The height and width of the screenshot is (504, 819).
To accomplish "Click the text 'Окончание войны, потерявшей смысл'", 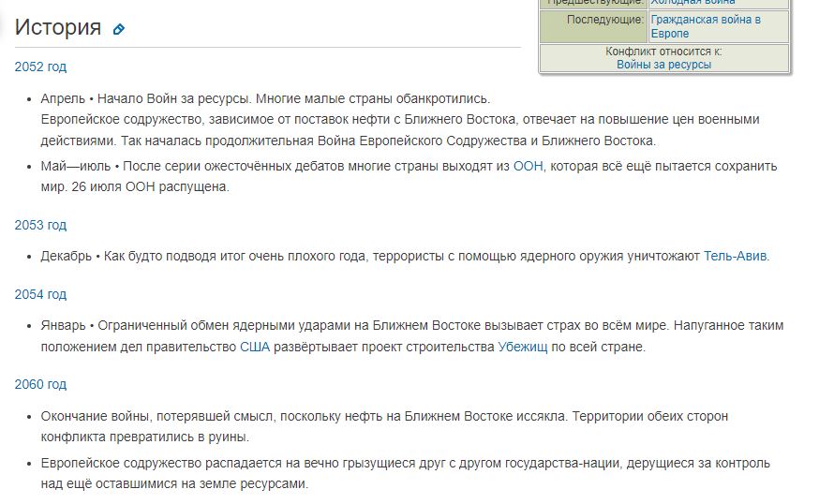I will point(156,416).
